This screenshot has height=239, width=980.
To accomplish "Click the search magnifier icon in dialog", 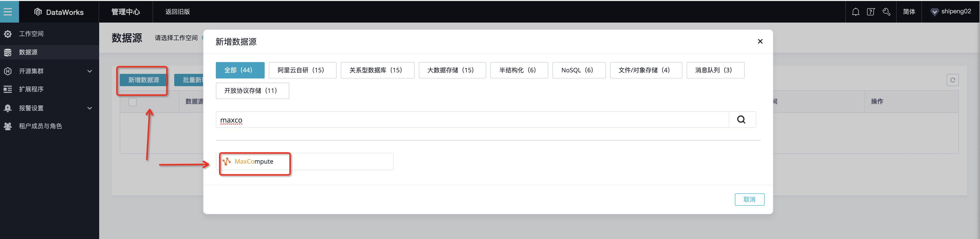I will 742,119.
